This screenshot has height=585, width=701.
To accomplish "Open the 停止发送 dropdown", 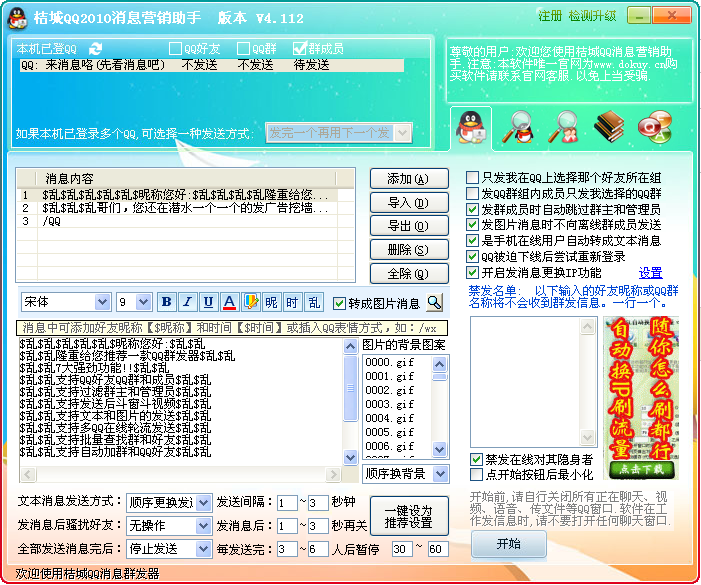I will pos(203,549).
